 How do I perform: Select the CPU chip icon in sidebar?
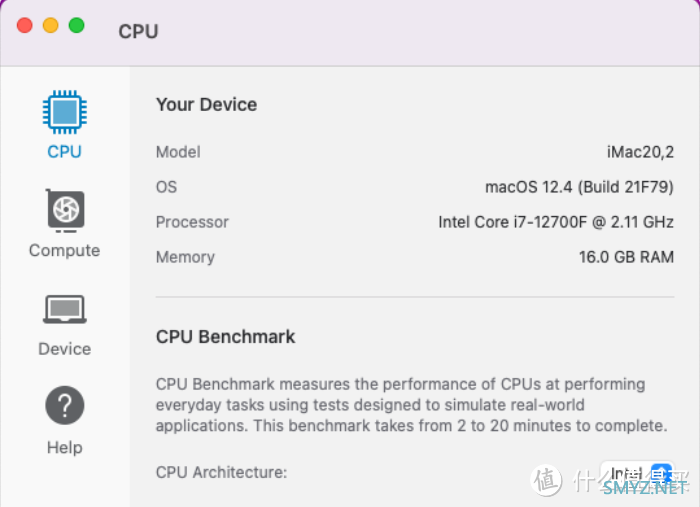pos(65,112)
